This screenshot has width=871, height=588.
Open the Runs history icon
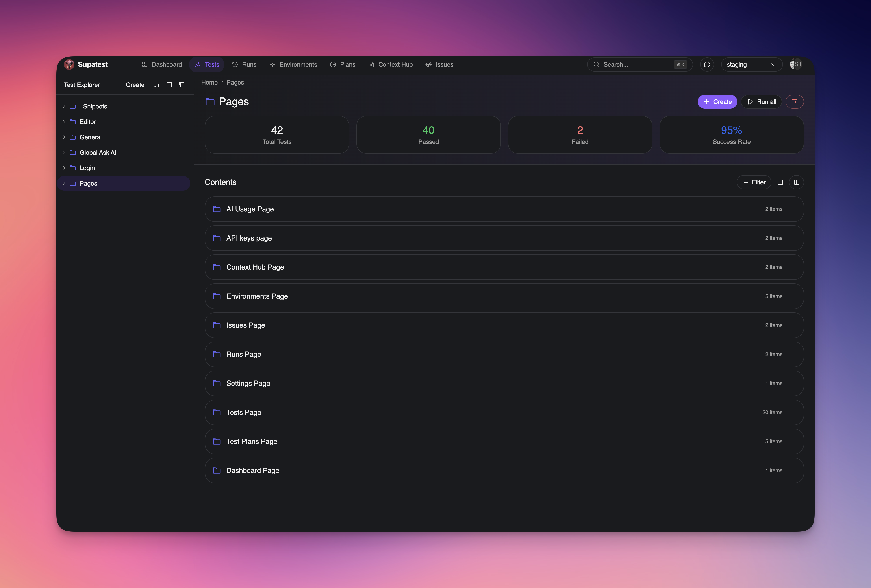pos(234,64)
